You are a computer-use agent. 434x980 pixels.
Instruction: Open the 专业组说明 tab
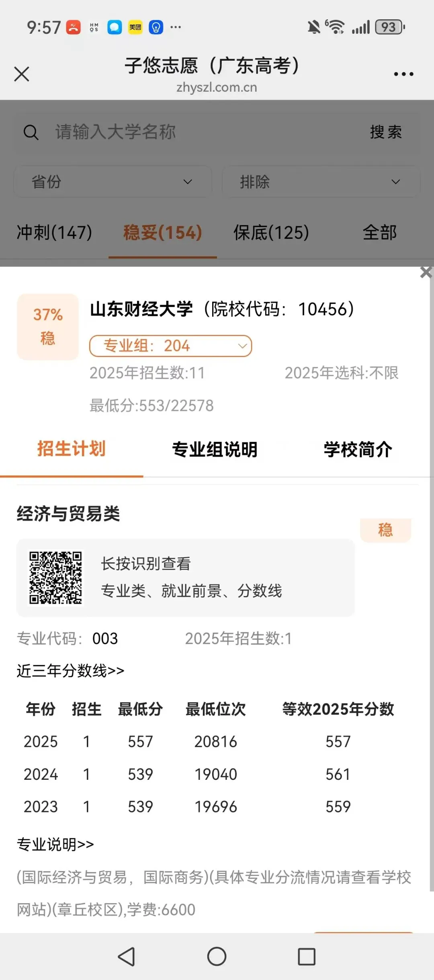[x=215, y=449]
